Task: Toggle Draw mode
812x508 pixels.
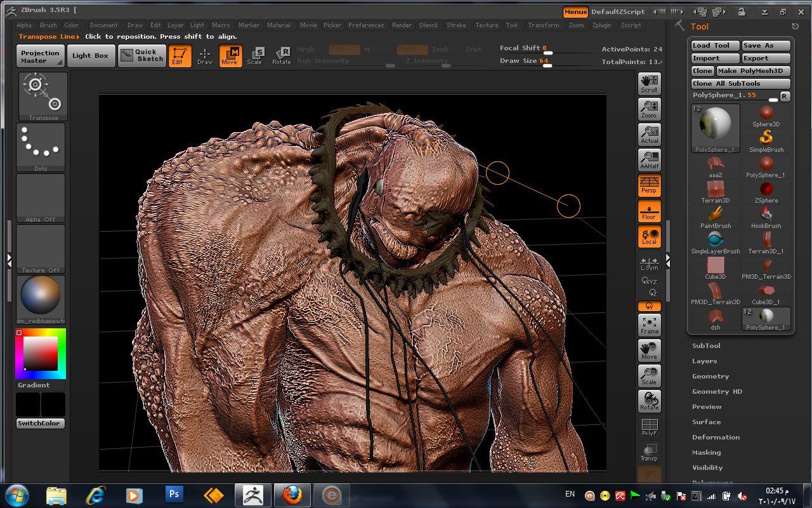Action: [205, 56]
